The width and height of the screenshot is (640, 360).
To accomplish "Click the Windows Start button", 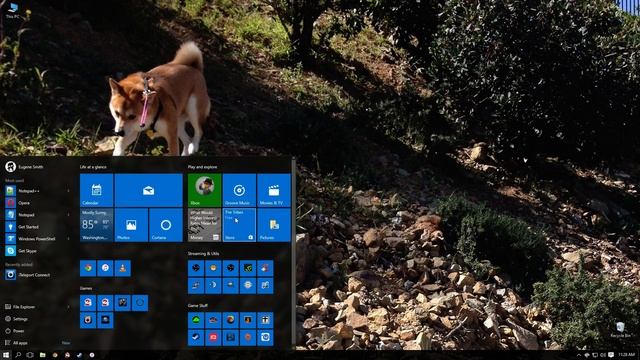I will pos(6,355).
